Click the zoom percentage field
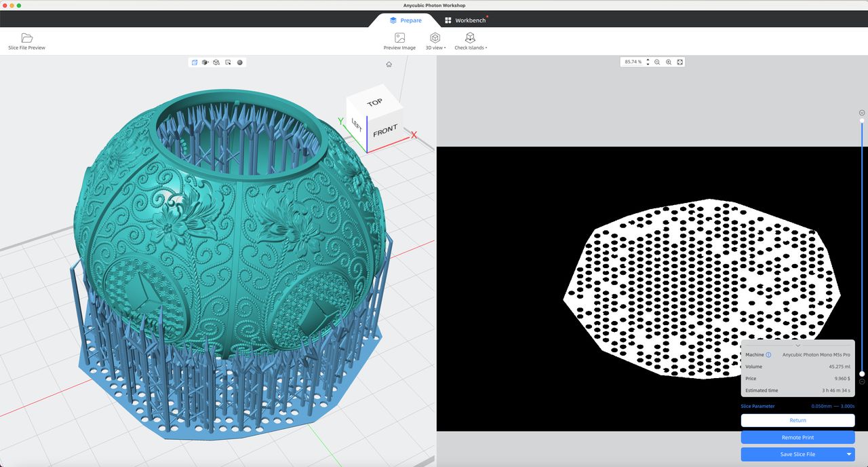The image size is (868, 467). pyautogui.click(x=633, y=62)
